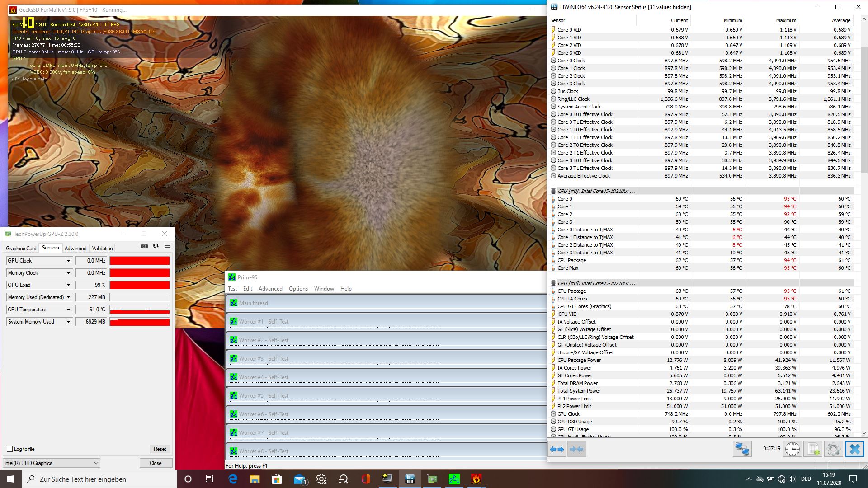Reset sensor timer with clock icon

click(x=792, y=449)
